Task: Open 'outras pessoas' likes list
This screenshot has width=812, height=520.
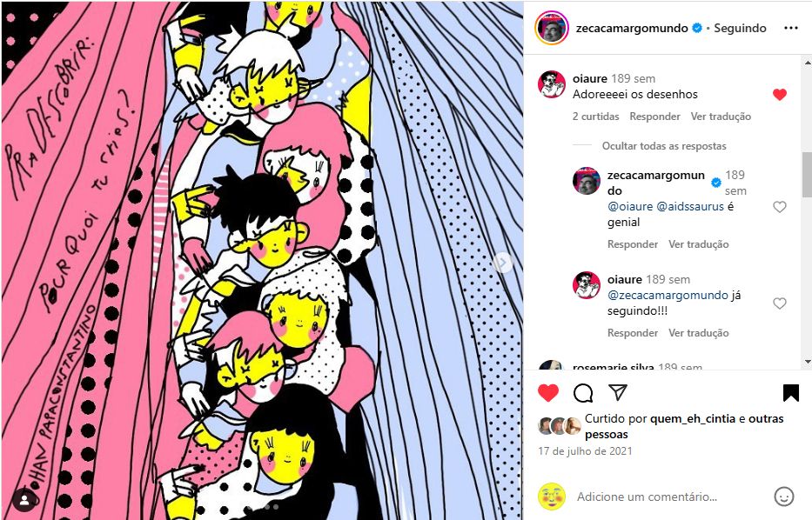Action: click(684, 426)
